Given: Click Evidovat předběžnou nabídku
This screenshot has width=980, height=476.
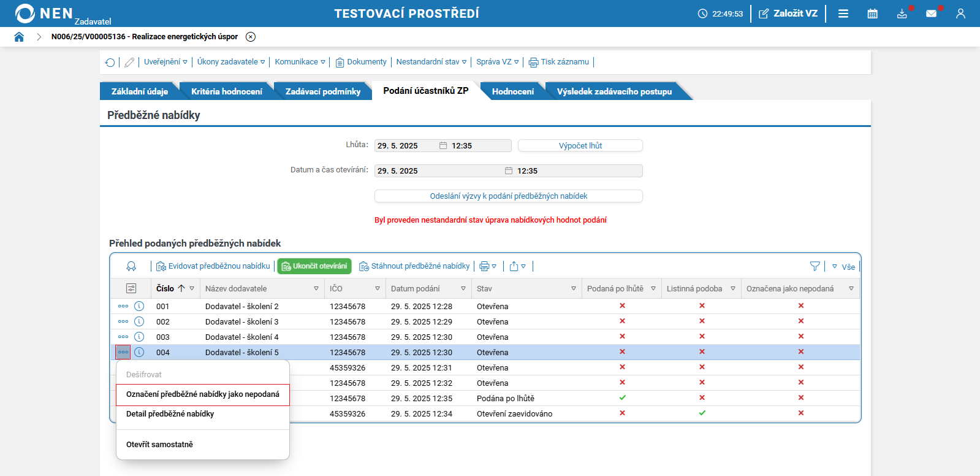Looking at the screenshot, I should 213,266.
